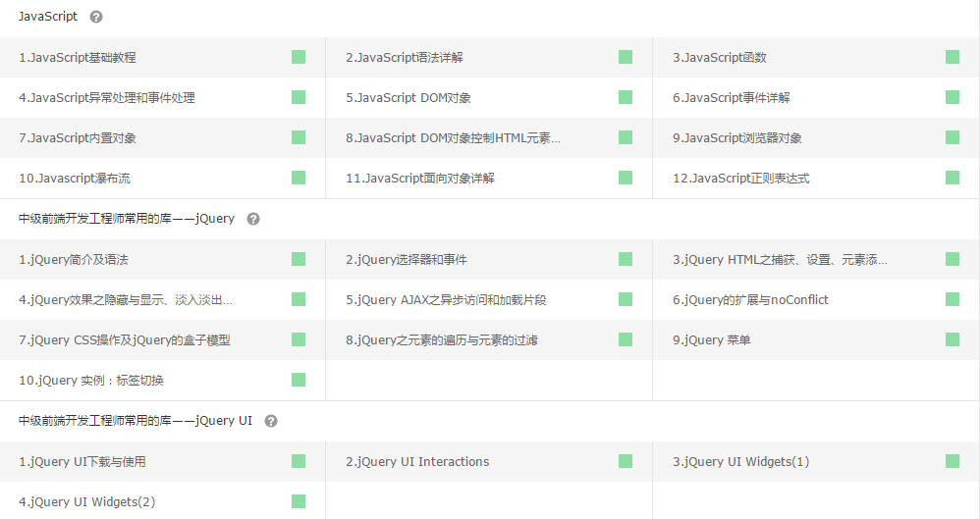
Task: Click green square next to 3.JavaScript函数
Action: 953,57
